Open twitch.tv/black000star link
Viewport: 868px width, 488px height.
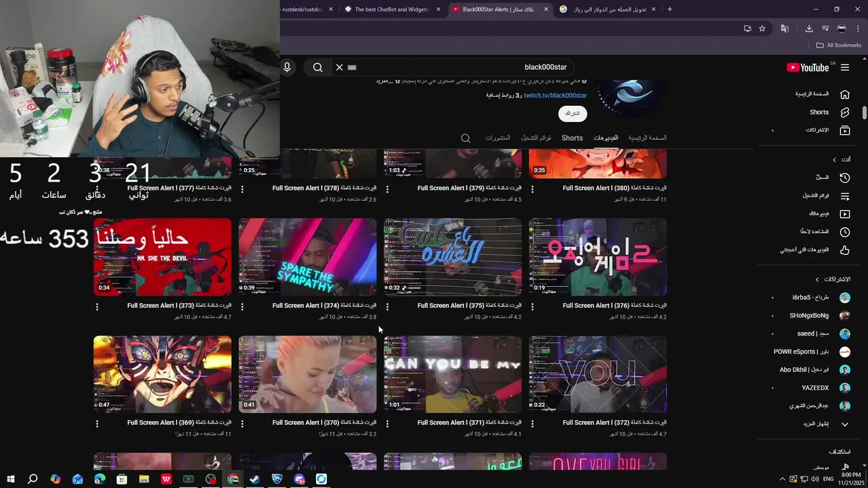click(x=555, y=96)
